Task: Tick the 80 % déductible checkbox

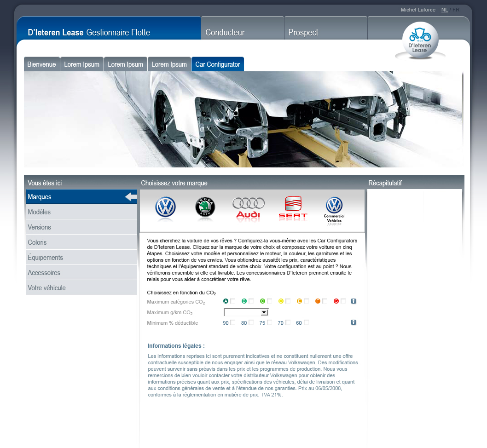Action: (x=251, y=322)
